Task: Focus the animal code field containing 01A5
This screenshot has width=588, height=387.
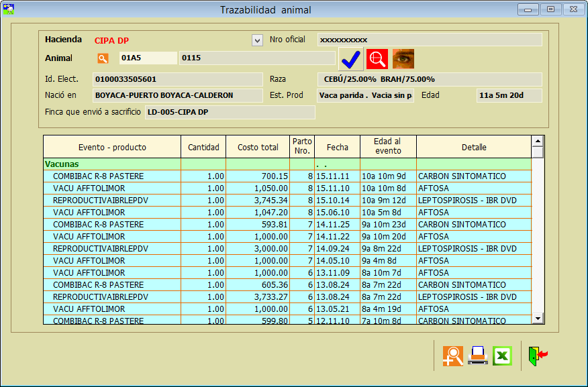Action: coord(148,58)
